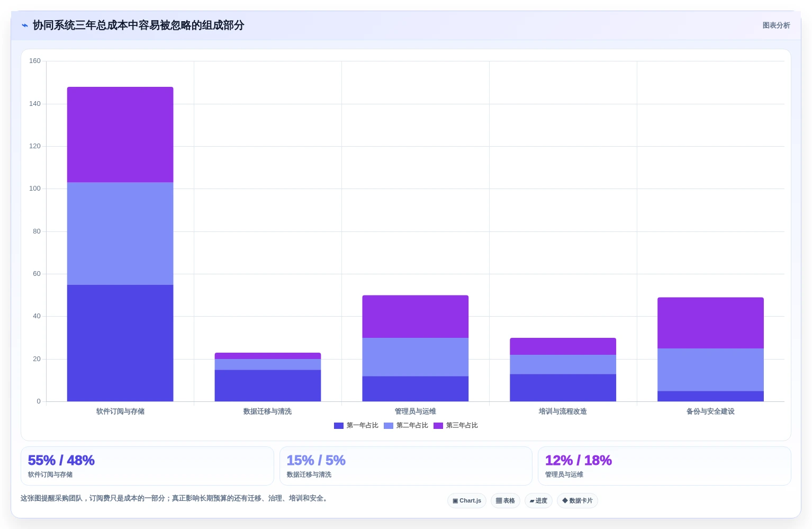Click the y-axis value 160
The height and width of the screenshot is (529, 812).
click(x=35, y=61)
